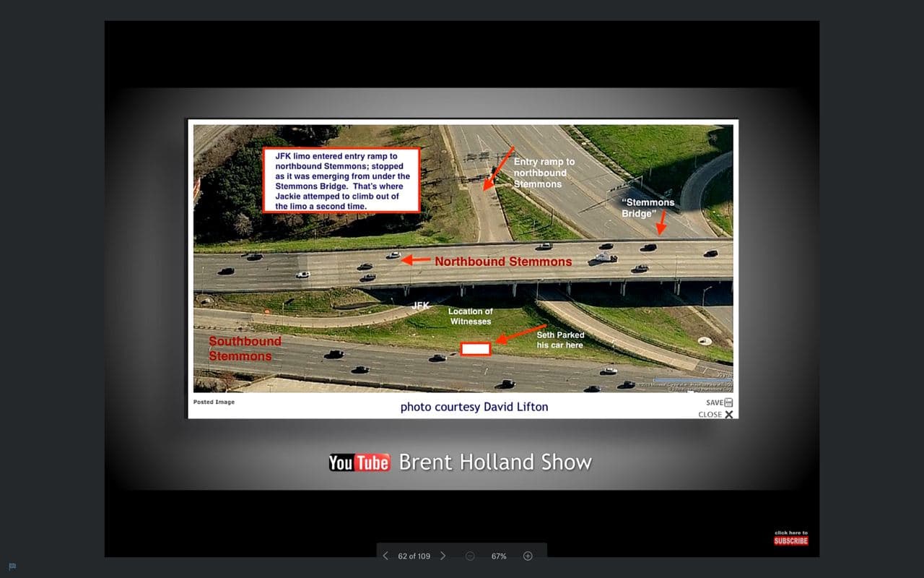This screenshot has height=578, width=924.
Task: Advance to the next page arrow
Action: [x=443, y=556]
